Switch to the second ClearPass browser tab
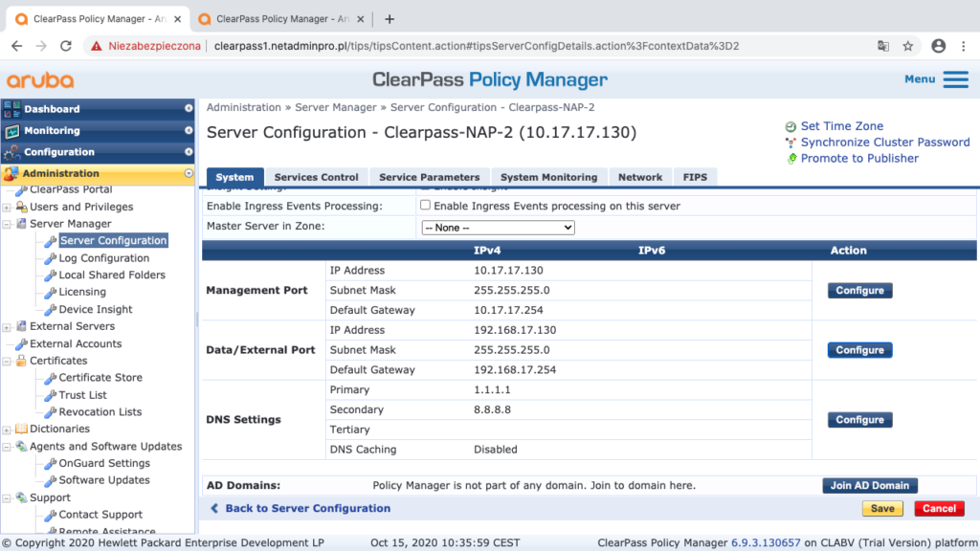Viewport: 980px width, 551px height. [280, 19]
